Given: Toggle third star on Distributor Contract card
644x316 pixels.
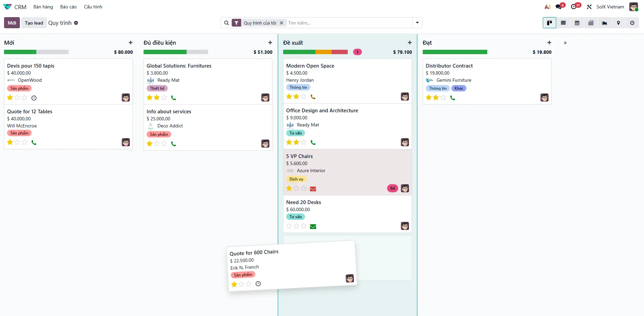Looking at the screenshot, I should click(x=443, y=97).
